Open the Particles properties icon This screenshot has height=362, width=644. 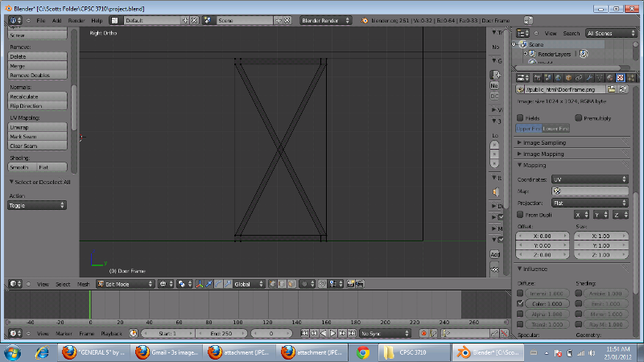pos(631,77)
